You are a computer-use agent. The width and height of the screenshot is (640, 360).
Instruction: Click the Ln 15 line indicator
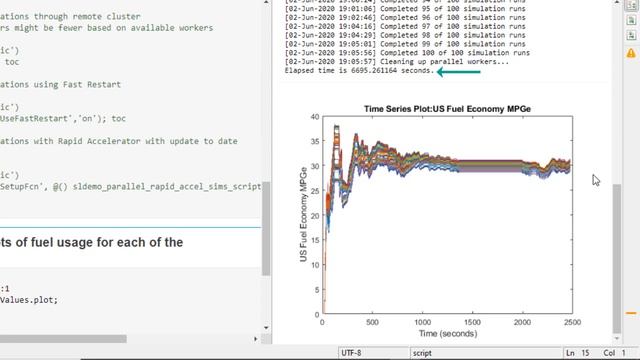coord(579,353)
